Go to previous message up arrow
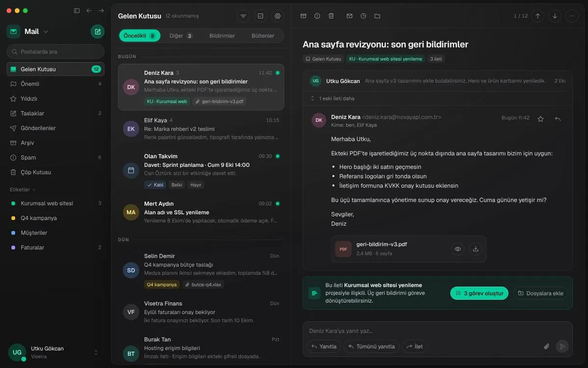 [x=538, y=16]
